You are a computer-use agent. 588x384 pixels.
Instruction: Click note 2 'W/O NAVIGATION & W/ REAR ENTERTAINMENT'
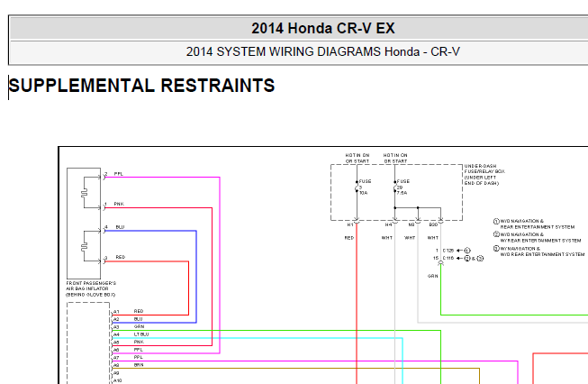[540, 238]
